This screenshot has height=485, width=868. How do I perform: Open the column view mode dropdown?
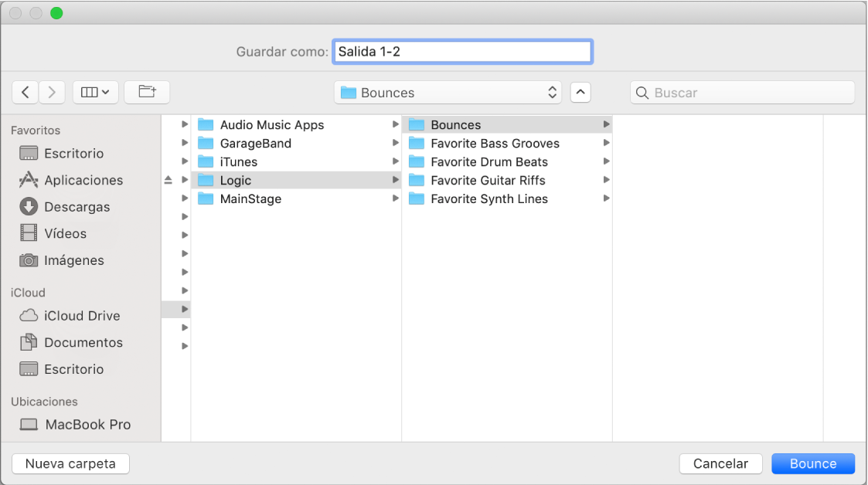95,92
